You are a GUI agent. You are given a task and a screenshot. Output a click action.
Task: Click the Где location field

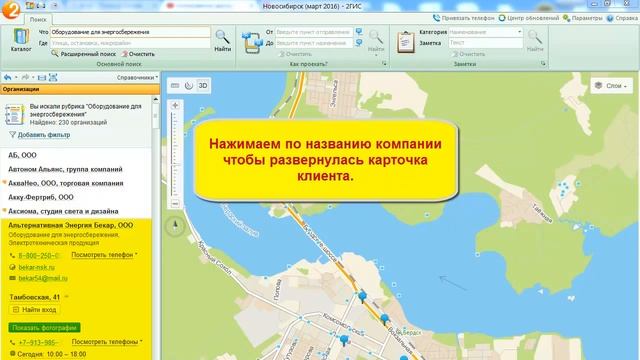[x=130, y=43]
